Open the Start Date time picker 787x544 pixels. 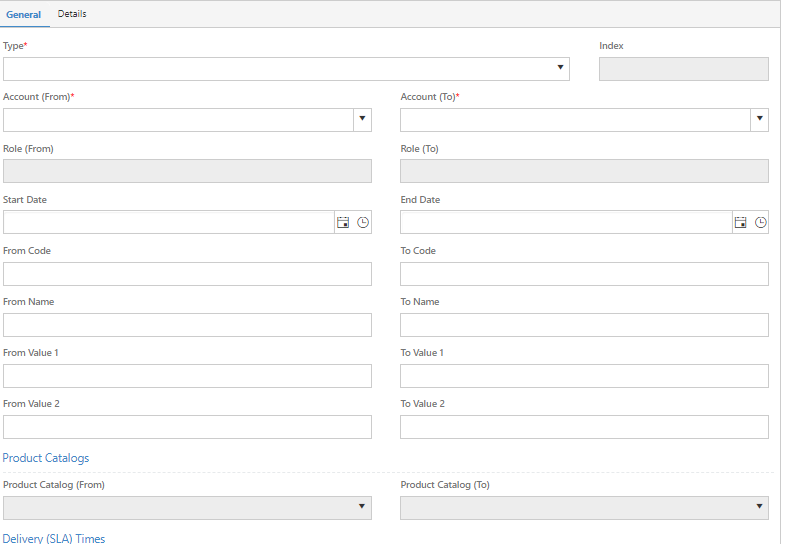(363, 222)
